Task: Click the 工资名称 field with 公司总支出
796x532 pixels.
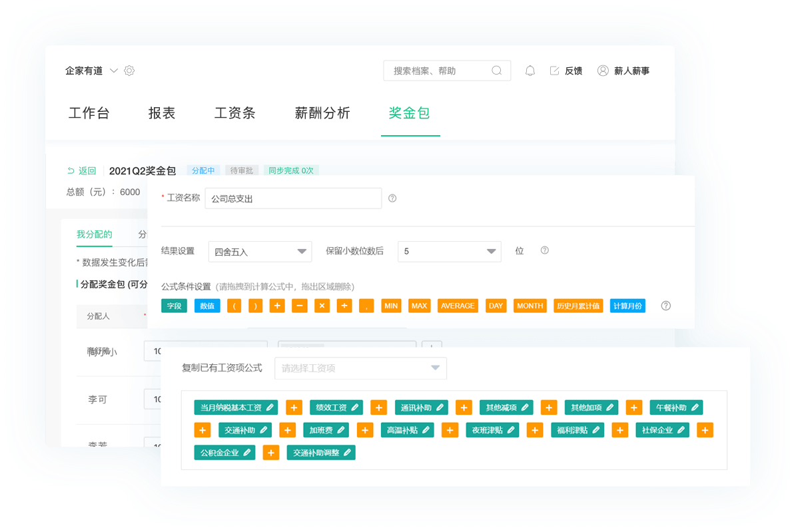Action: coord(293,198)
